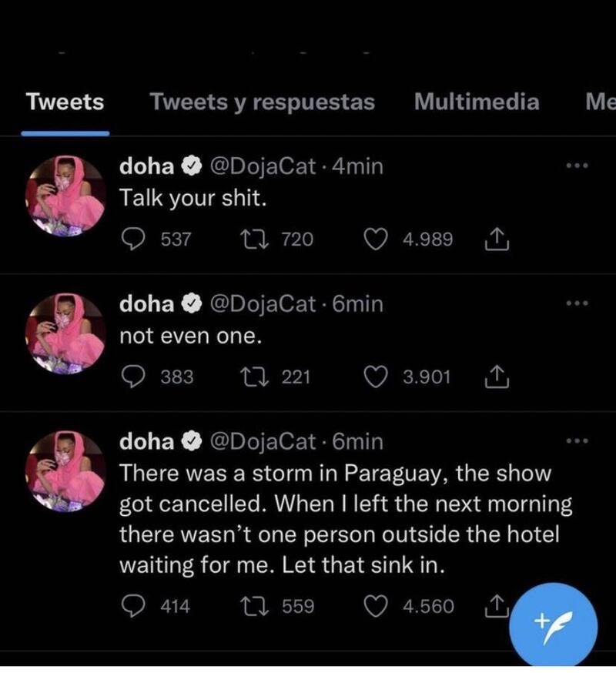Switch to the Multimedia tab
The height and width of the screenshot is (673, 616).
(477, 102)
